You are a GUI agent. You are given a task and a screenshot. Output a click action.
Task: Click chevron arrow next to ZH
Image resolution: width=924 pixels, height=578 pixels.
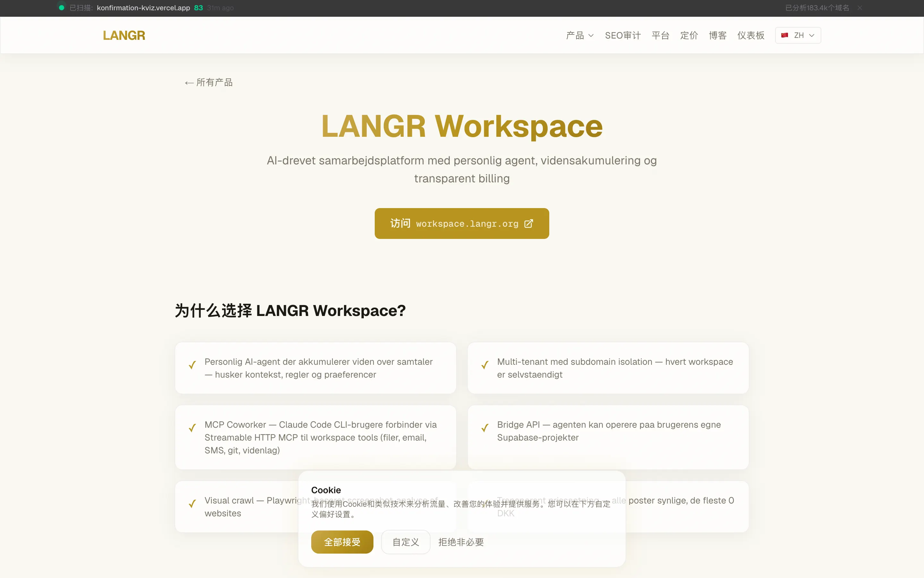(x=811, y=36)
